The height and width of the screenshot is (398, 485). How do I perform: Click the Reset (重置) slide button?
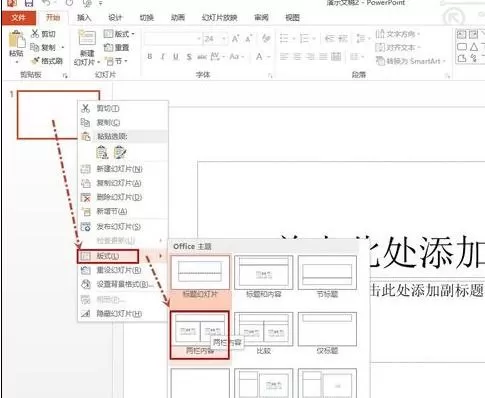coord(116,48)
